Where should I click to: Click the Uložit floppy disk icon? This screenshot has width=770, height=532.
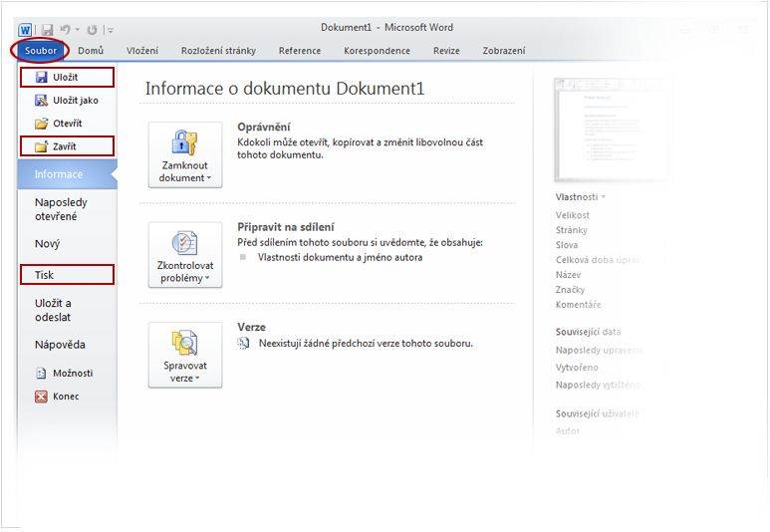pos(42,77)
